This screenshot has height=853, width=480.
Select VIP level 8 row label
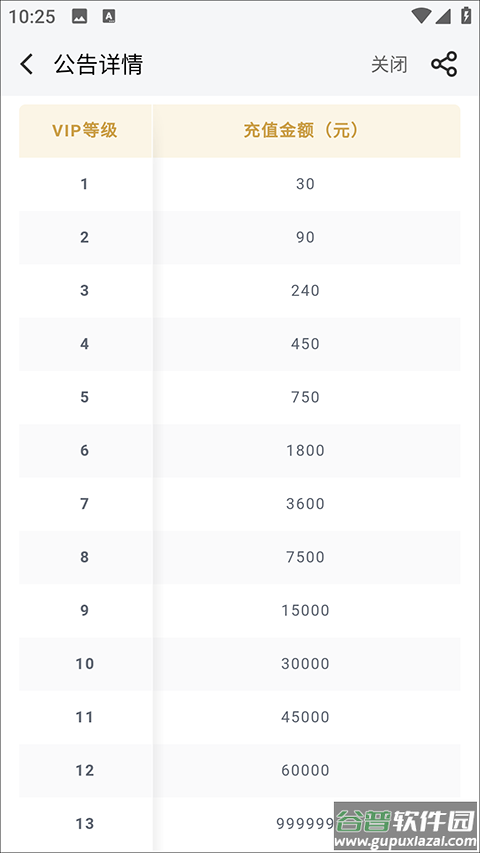click(x=84, y=557)
